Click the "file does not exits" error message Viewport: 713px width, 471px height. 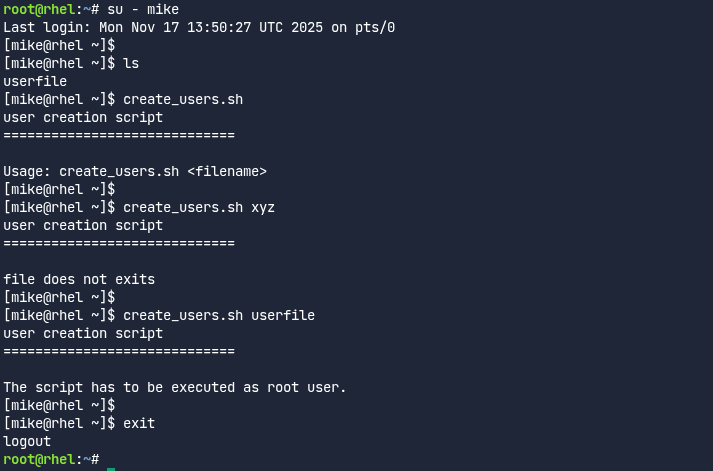pyautogui.click(x=79, y=280)
